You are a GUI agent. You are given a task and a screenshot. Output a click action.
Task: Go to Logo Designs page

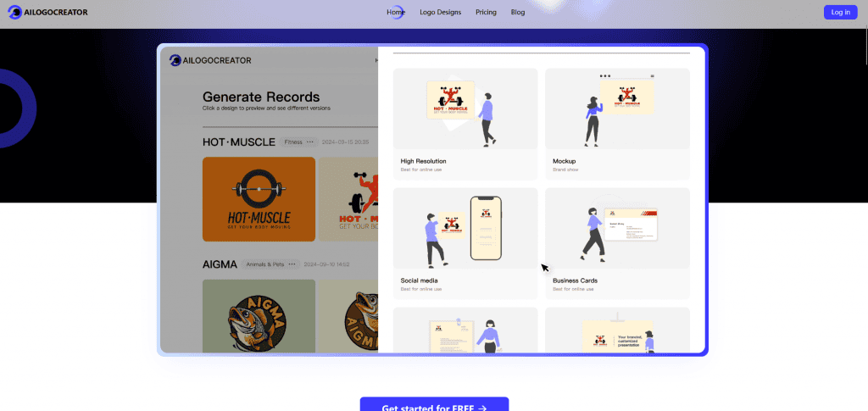pos(441,12)
